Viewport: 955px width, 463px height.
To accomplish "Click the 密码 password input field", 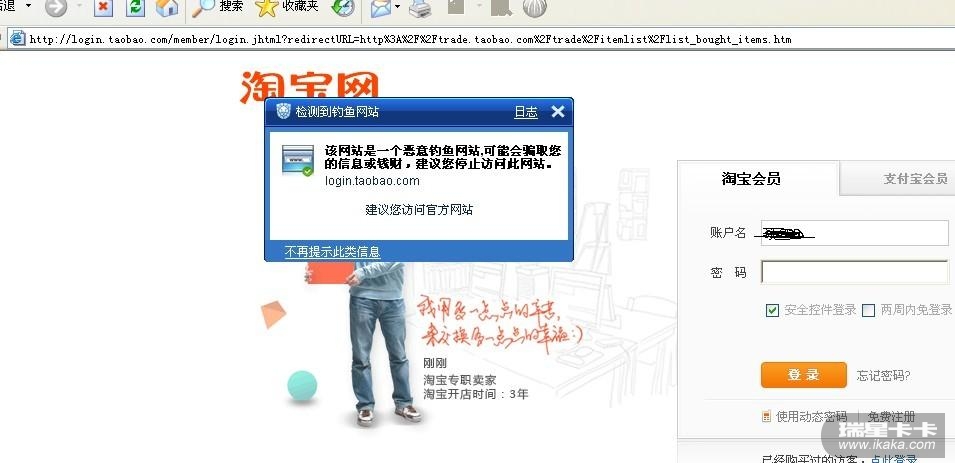I will pos(855,272).
